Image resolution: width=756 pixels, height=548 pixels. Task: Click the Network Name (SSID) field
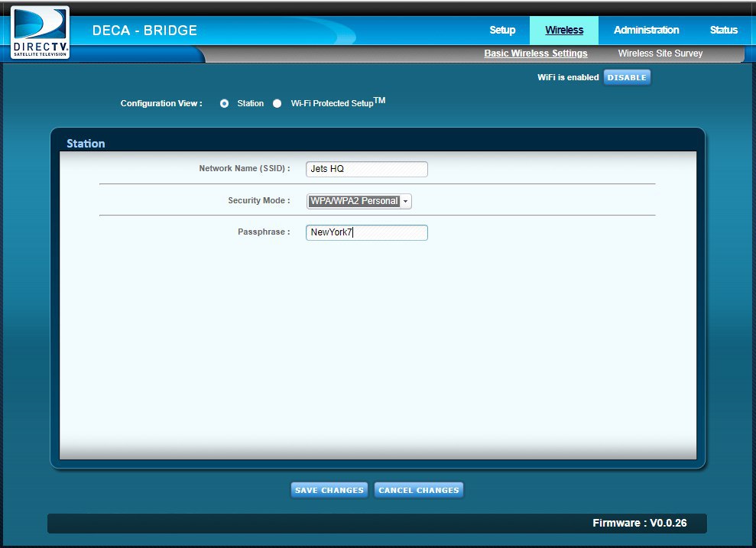(366, 169)
